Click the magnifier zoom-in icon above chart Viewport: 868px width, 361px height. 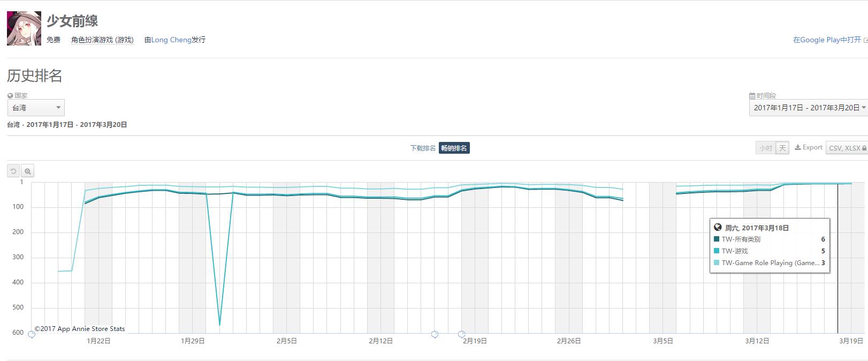[x=28, y=171]
